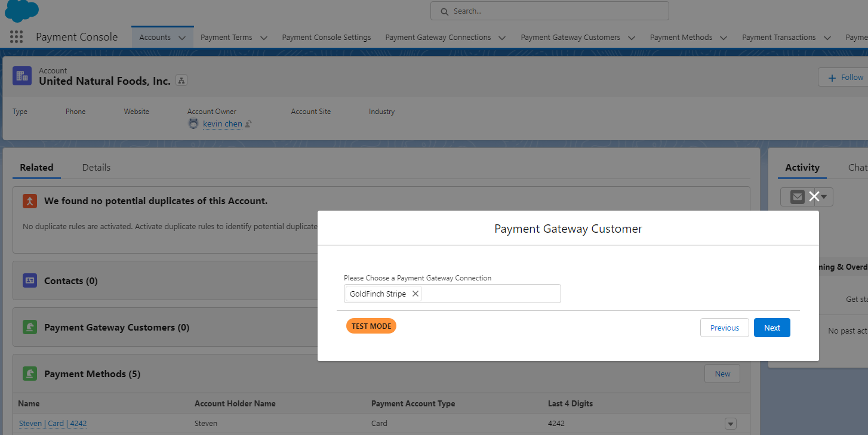Expand the Payment Terms tab dropdown

263,38
